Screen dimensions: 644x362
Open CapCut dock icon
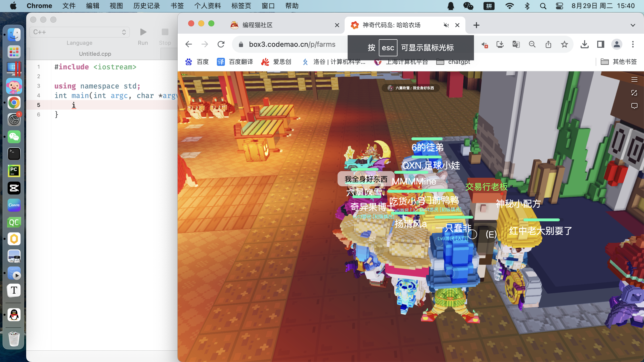(x=14, y=188)
